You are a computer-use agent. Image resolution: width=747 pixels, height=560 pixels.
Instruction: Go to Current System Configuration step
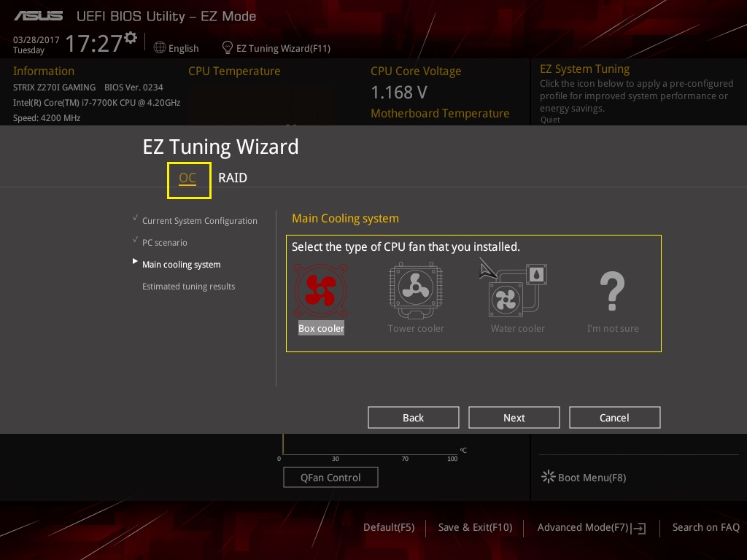click(199, 221)
